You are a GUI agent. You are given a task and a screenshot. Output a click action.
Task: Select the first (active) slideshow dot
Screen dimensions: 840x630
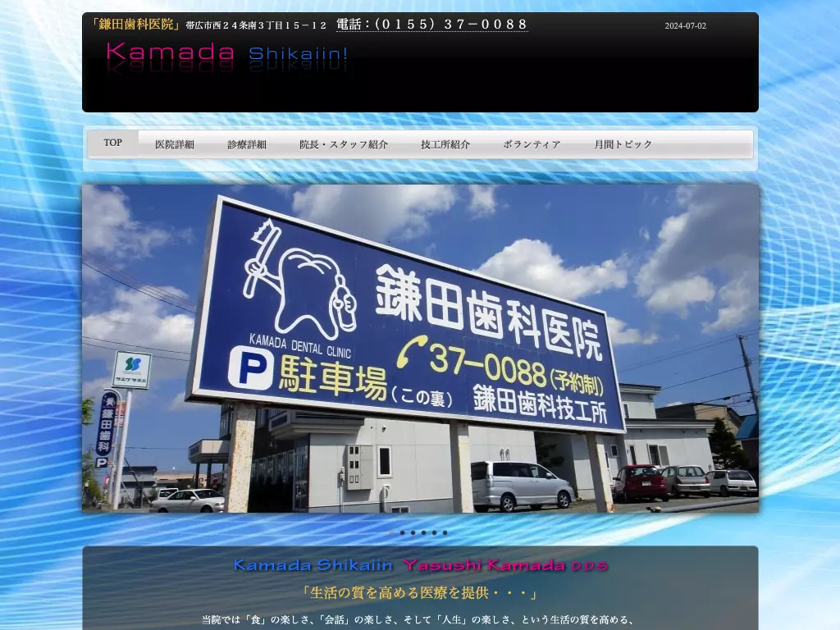[391, 532]
